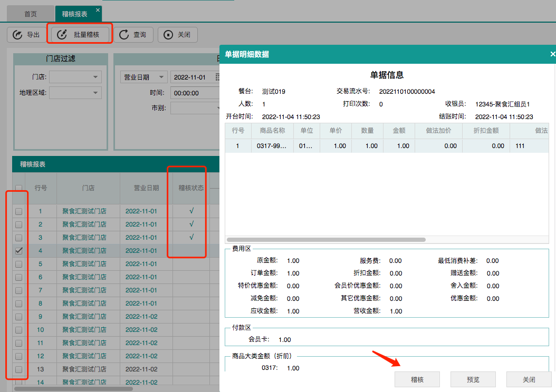
Task: Uncheck the checkbox for row 4
Action: [x=19, y=251]
